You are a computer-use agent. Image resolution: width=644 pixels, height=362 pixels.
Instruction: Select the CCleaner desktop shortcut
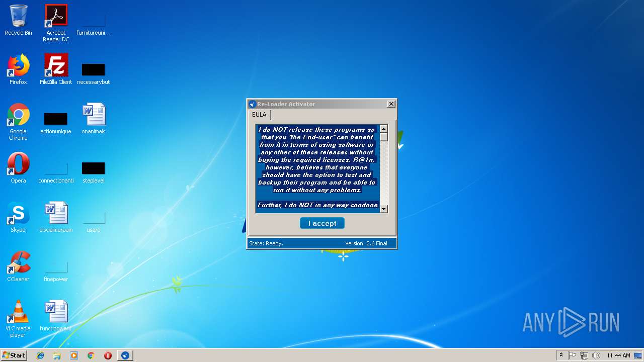click(18, 266)
